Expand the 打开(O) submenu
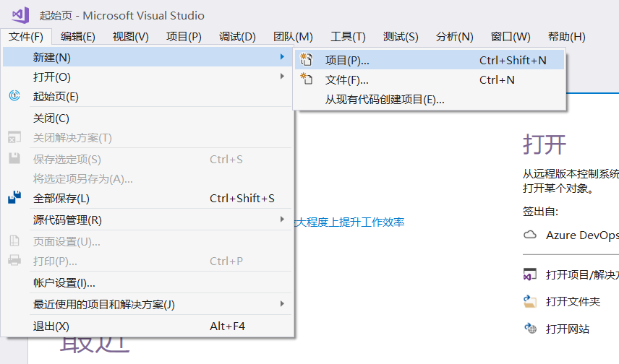The image size is (619, 364). 282,77
